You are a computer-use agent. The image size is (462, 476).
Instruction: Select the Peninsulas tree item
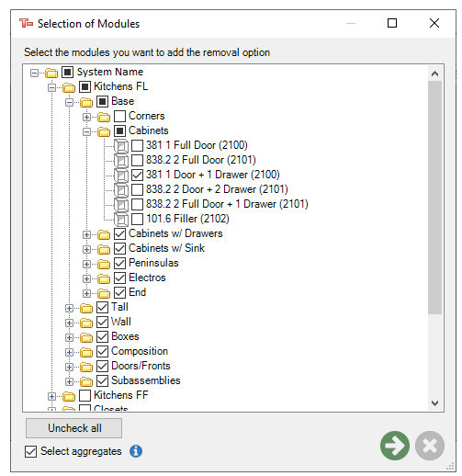tap(153, 263)
